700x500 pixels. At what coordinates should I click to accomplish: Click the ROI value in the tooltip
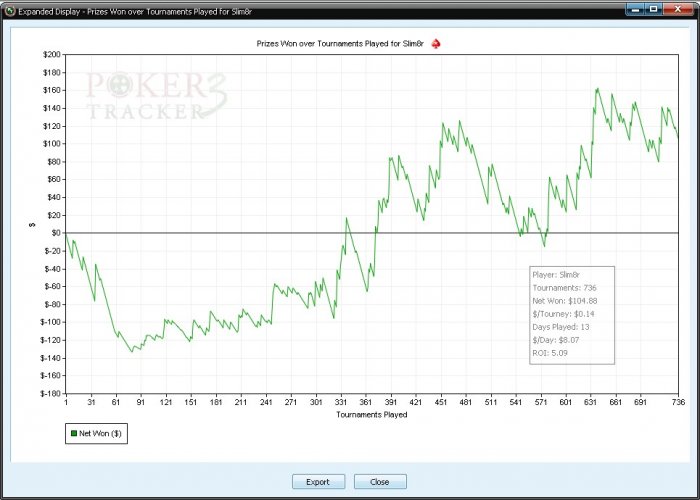click(x=550, y=353)
